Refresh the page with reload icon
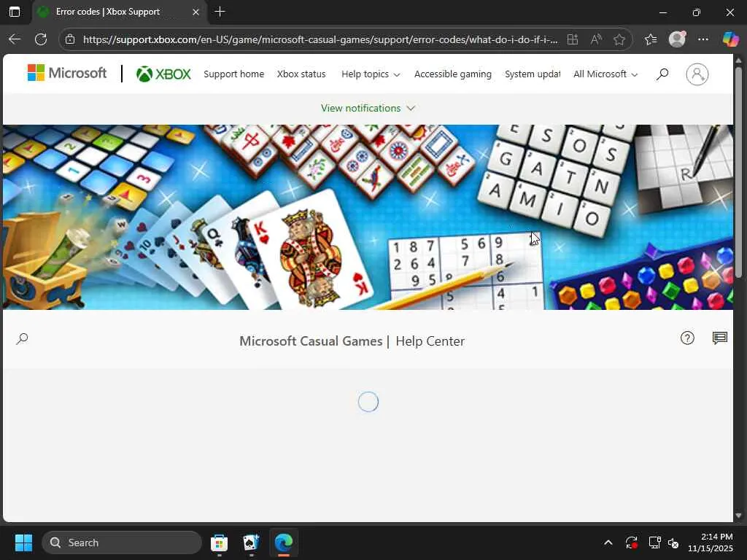Viewport: 747px width, 560px height. point(41,39)
